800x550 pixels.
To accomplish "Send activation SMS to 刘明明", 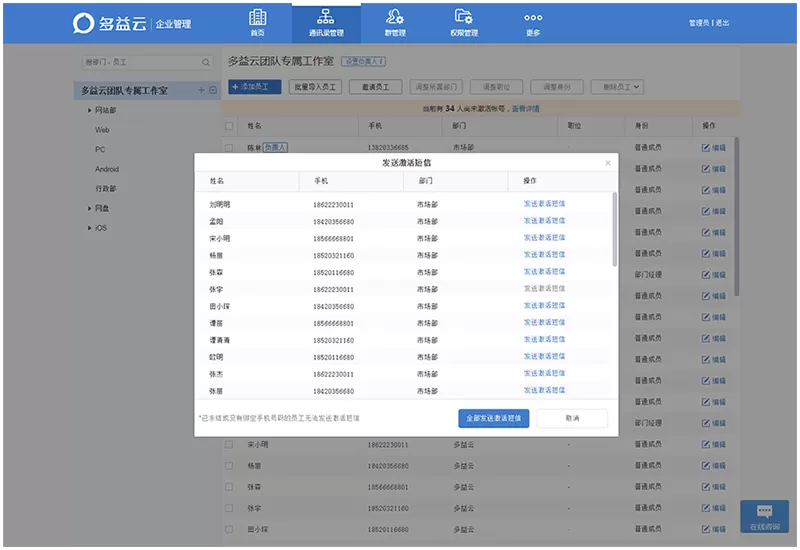I will pyautogui.click(x=544, y=204).
